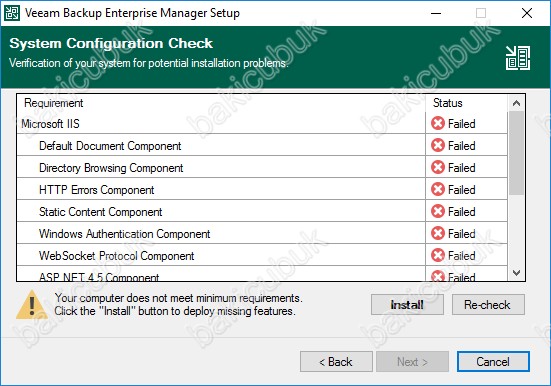Install the missing features
The image size is (551, 386).
pyautogui.click(x=407, y=304)
